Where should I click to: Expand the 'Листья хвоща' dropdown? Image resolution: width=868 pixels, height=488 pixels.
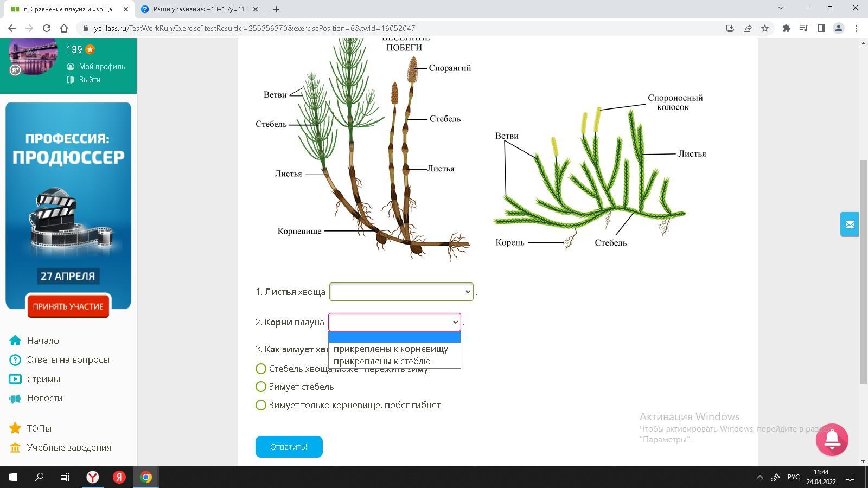tap(401, 292)
